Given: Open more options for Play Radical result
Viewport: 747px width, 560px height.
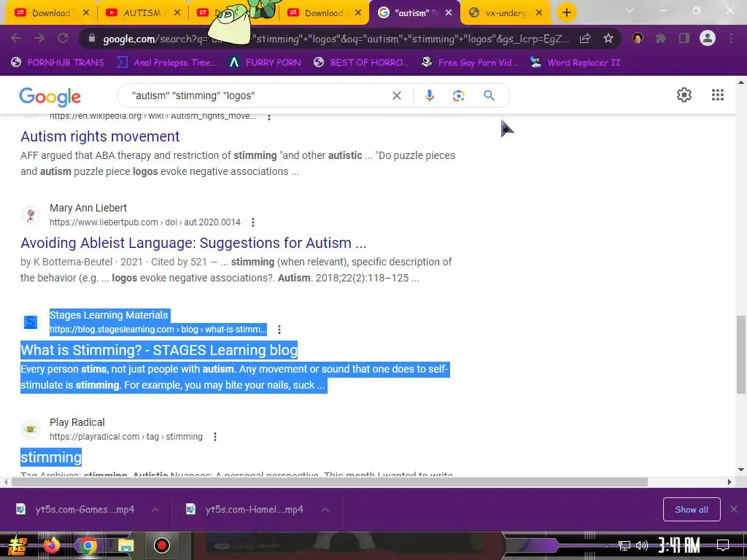Looking at the screenshot, I should coord(215,437).
